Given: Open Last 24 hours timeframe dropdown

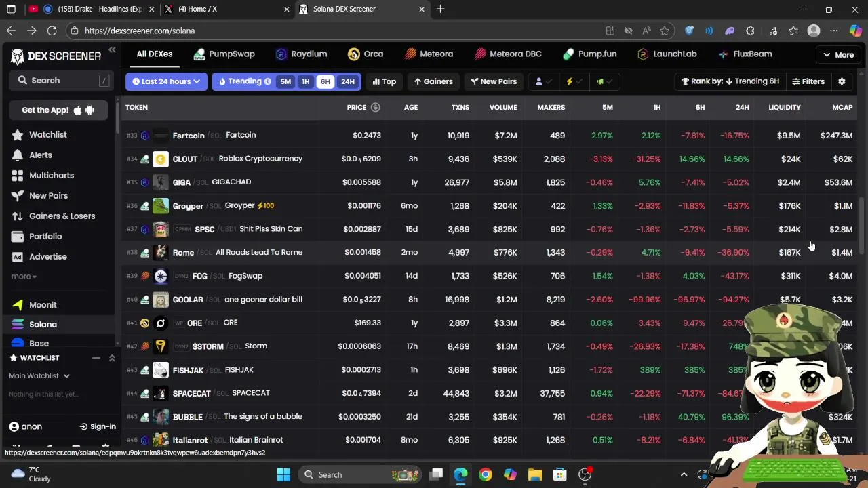Looking at the screenshot, I should [x=166, y=81].
